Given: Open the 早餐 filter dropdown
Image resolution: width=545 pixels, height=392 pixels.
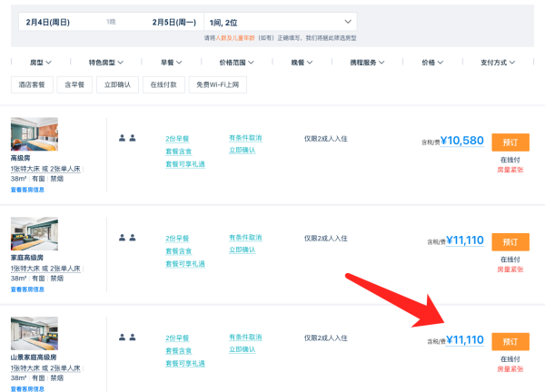Looking at the screenshot, I should (x=172, y=63).
